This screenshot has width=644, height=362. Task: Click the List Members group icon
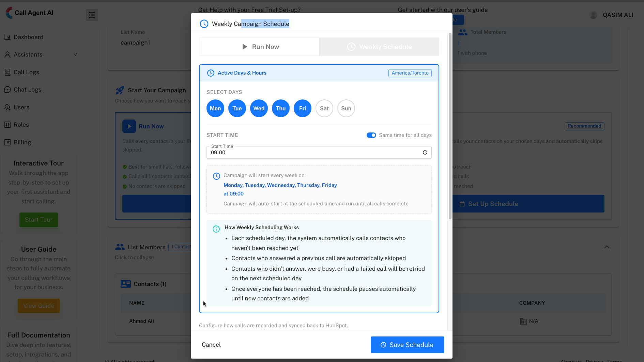[120, 247]
